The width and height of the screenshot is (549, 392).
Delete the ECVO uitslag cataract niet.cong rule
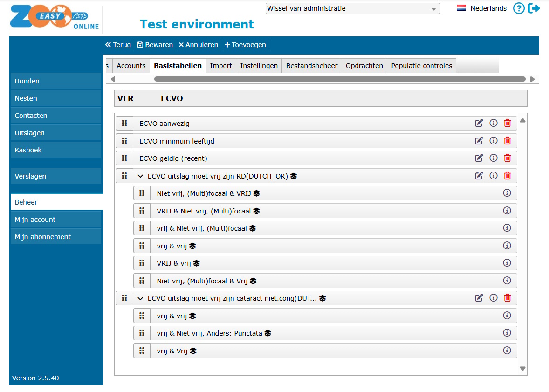coord(507,298)
